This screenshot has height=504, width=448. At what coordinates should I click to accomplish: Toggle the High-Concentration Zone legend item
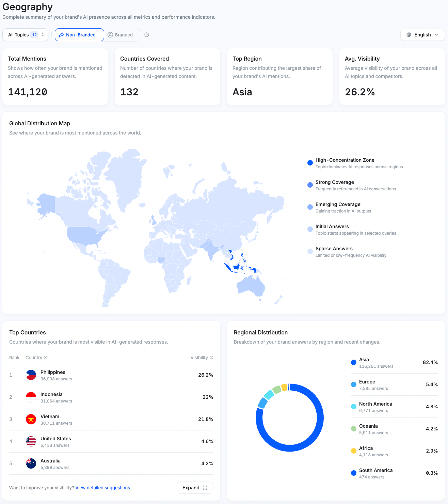point(310,163)
